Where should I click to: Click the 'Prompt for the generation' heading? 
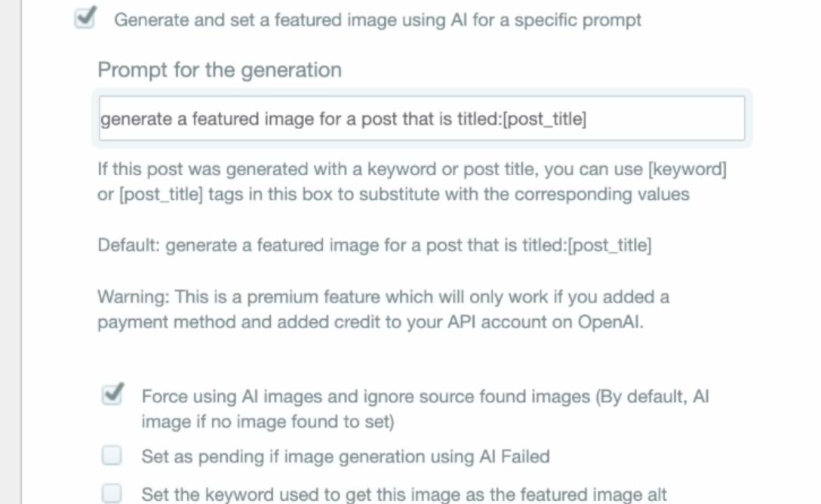(x=220, y=70)
